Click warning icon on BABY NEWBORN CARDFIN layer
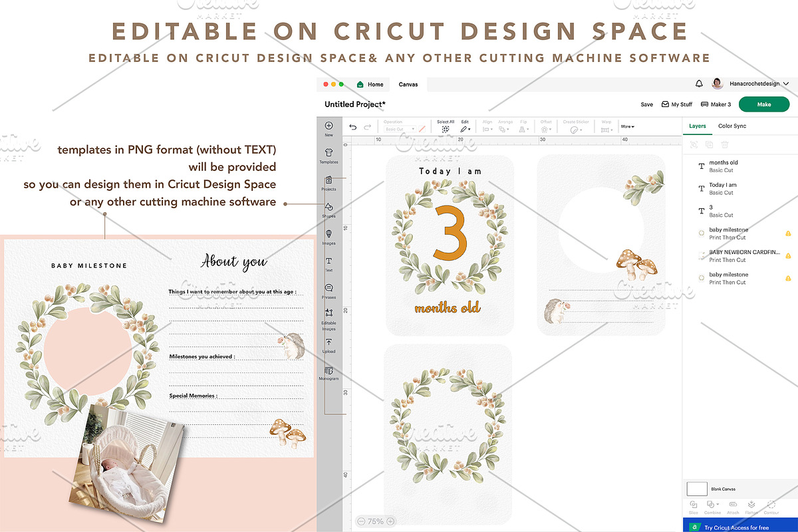Screen dimensions: 798x532 point(788,255)
